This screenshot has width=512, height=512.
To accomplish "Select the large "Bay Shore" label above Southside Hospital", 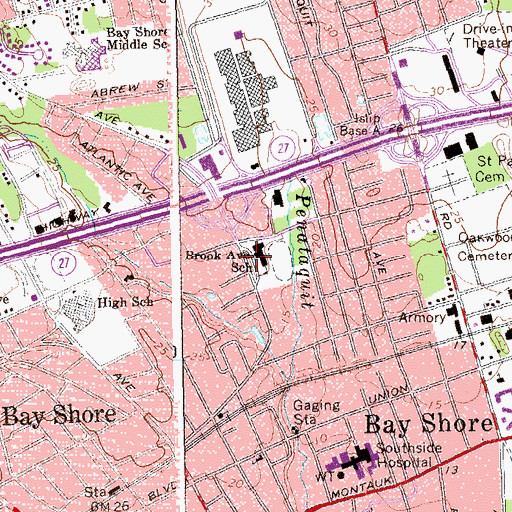I will tap(429, 424).
